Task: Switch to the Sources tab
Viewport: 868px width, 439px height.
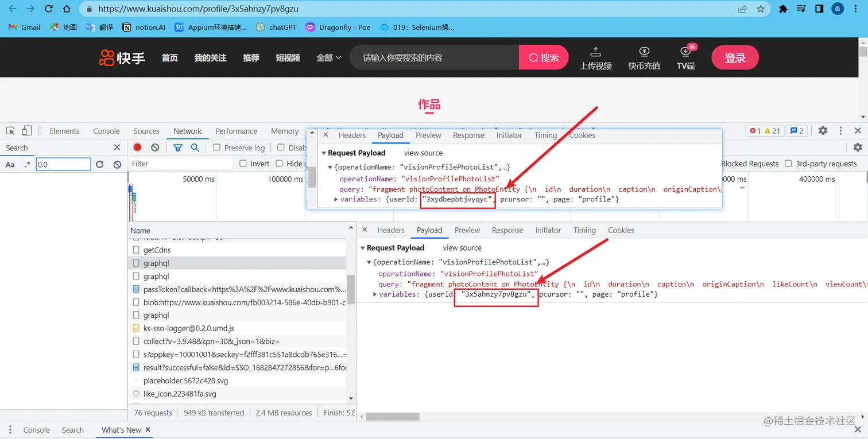Action: 146,131
